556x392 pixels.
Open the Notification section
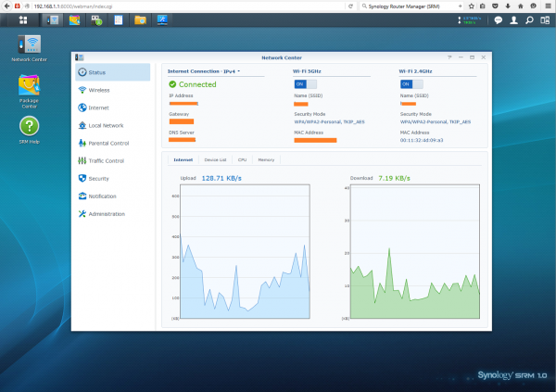(113, 196)
